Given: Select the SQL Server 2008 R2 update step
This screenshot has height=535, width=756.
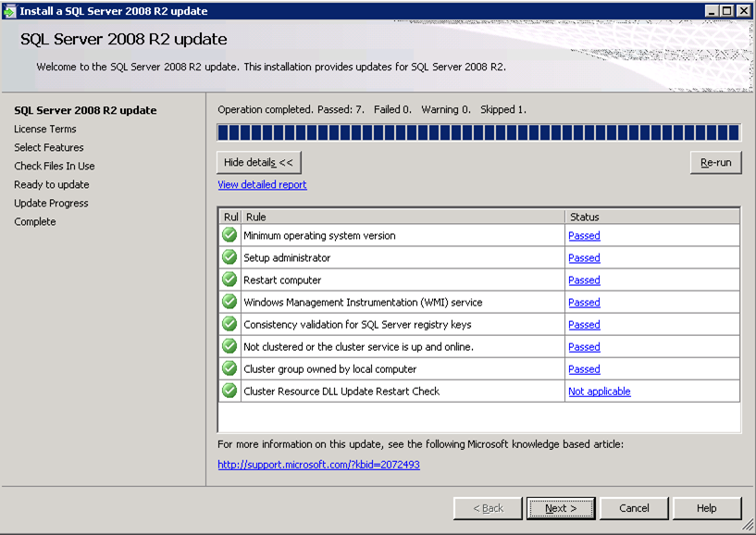Looking at the screenshot, I should click(x=85, y=110).
